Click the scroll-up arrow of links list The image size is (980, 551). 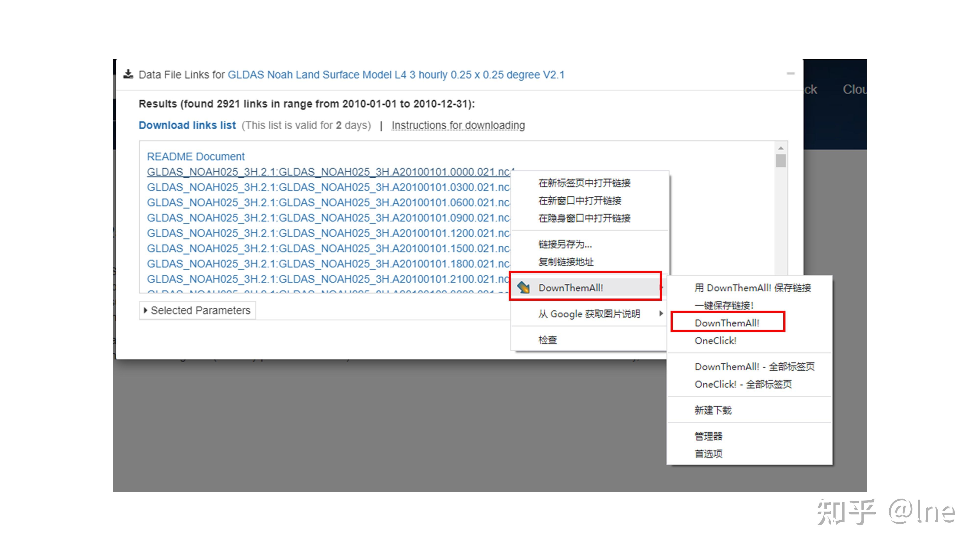point(781,148)
